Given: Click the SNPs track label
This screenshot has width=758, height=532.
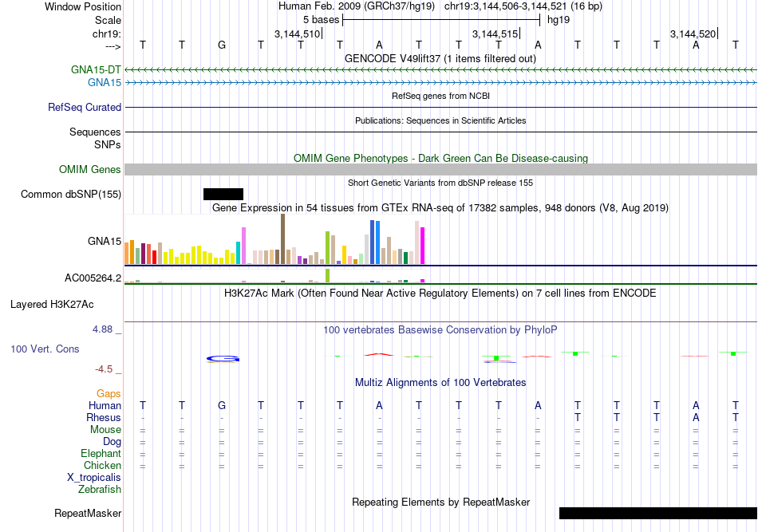Looking at the screenshot, I should point(108,144).
